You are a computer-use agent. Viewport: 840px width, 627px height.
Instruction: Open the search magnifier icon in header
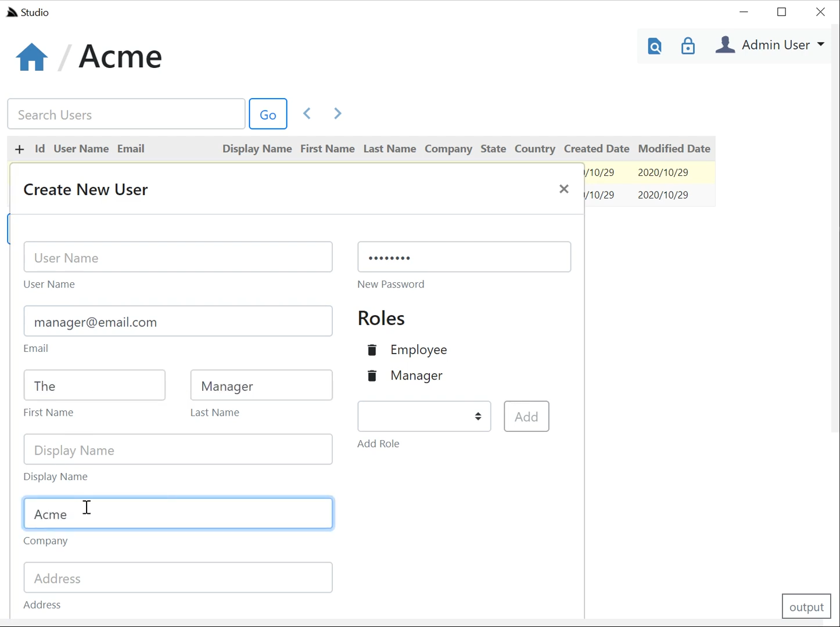tap(655, 46)
